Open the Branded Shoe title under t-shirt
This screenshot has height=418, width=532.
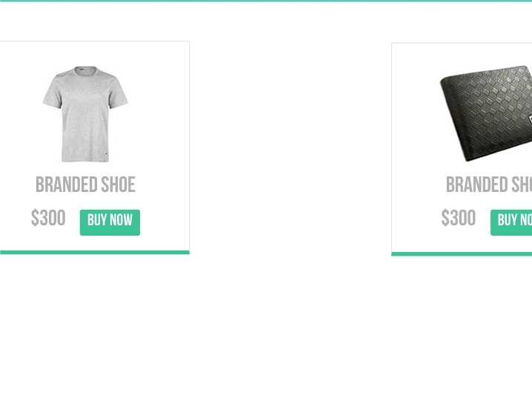(85, 185)
